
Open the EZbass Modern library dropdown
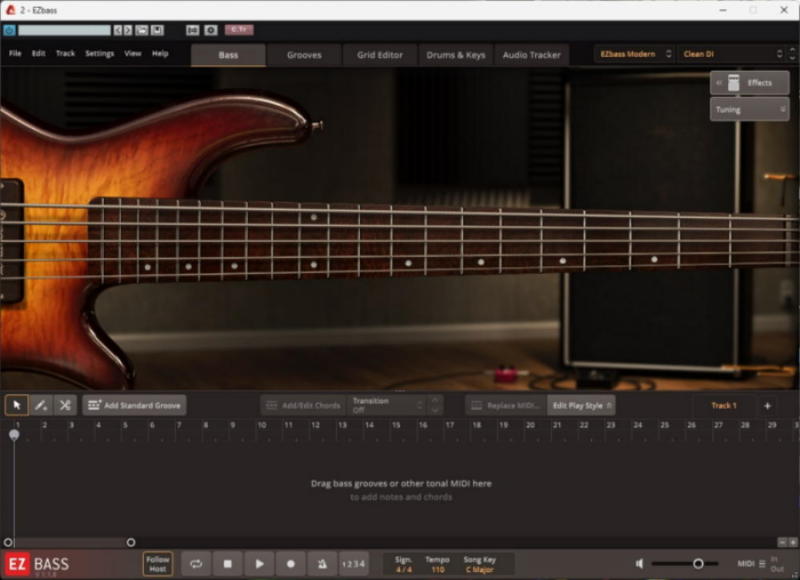pyautogui.click(x=635, y=54)
